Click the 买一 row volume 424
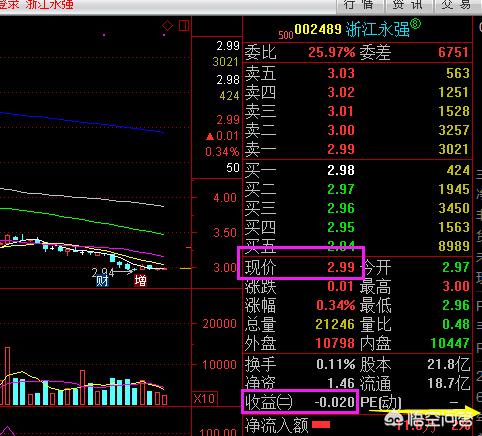Viewport: 482px width, 436px height. [458, 170]
